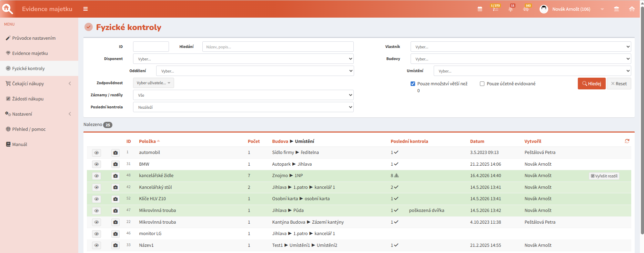Screen dimensions: 644x253
Task: Click eye icon for Klíče HLV Z10 row
Action: click(x=97, y=199)
